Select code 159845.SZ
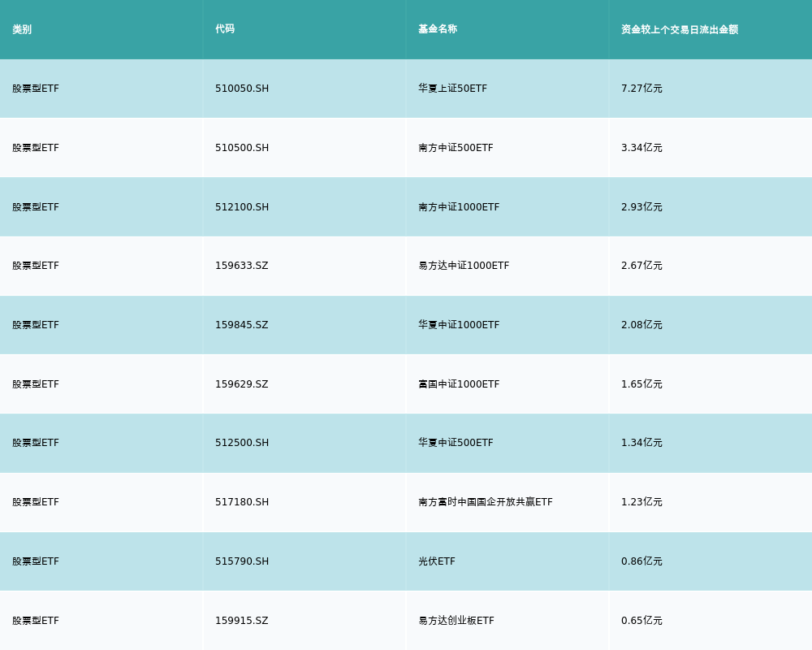The width and height of the screenshot is (812, 650). pos(242,325)
